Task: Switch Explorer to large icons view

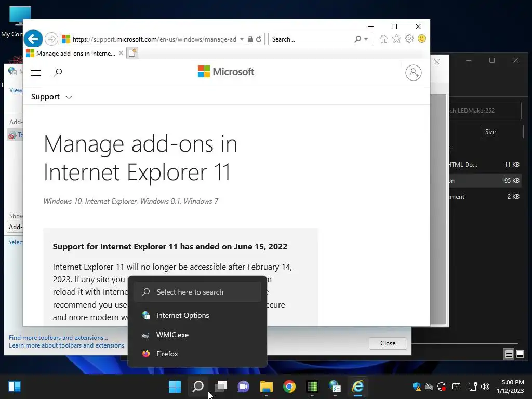Action: pyautogui.click(x=520, y=354)
